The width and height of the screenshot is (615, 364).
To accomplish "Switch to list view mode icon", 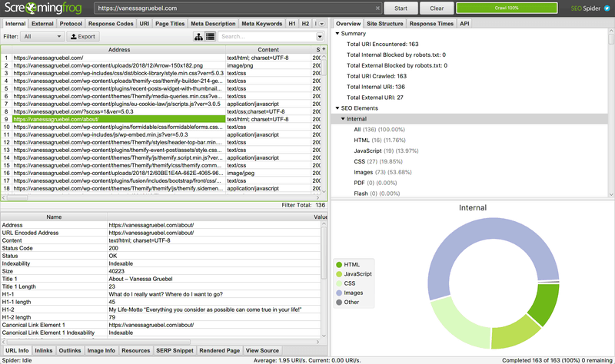I will 210,36.
